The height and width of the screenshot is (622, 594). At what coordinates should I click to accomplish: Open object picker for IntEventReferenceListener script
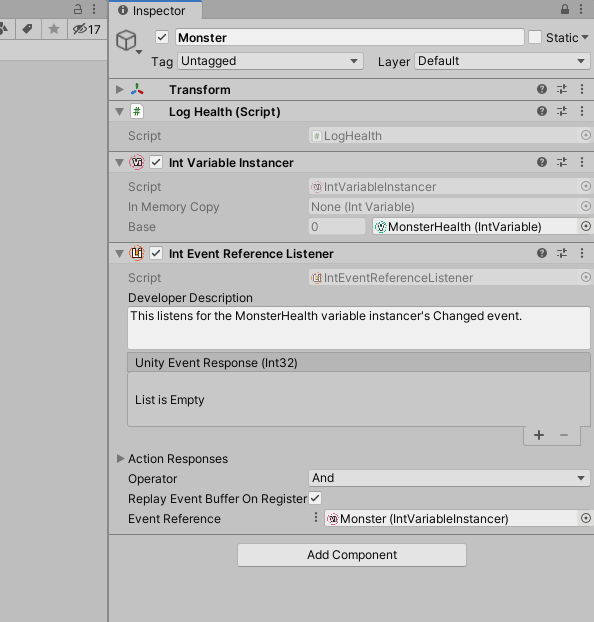(x=586, y=277)
